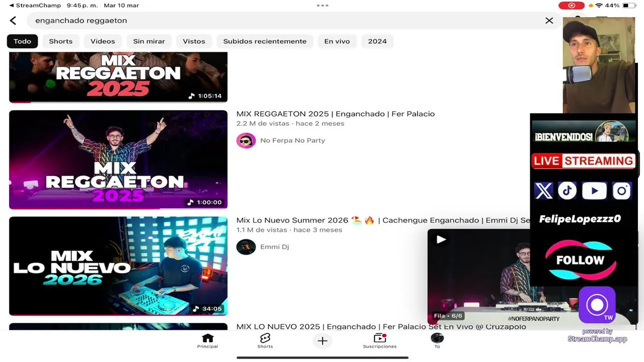Open the Principal home tab
644x362 pixels.
(x=207, y=341)
